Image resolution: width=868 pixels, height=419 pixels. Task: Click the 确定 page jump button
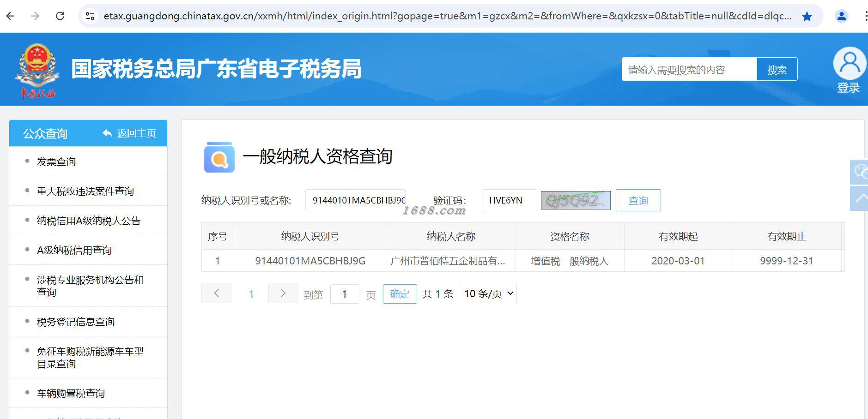400,294
